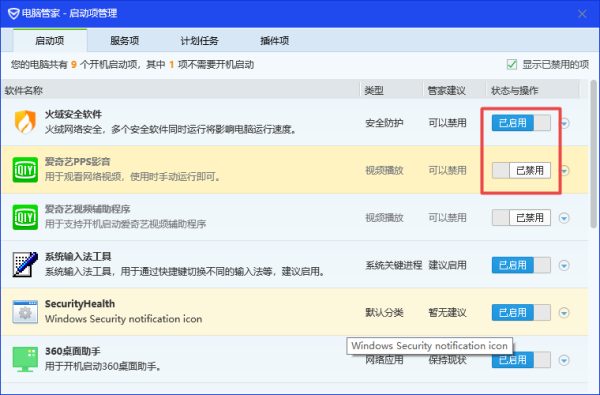Click the 爱奇艺视频辅助程序 green icon

point(25,217)
